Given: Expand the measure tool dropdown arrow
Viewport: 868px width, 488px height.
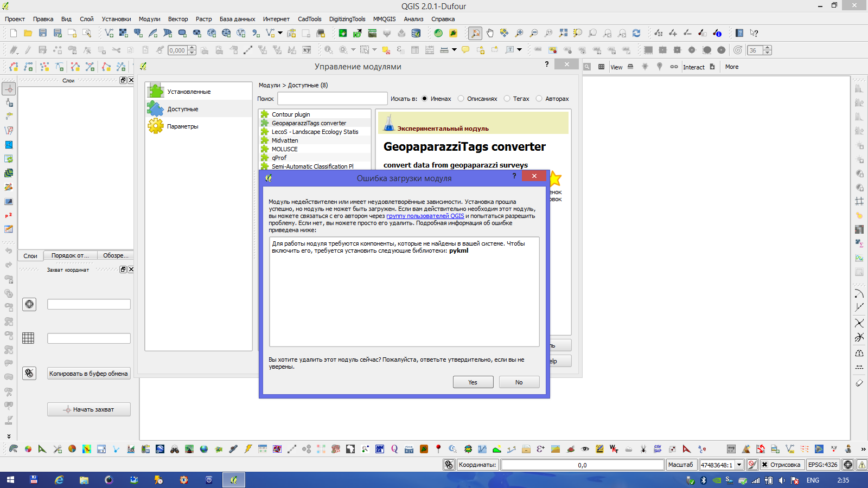Looking at the screenshot, I should pyautogui.click(x=454, y=50).
